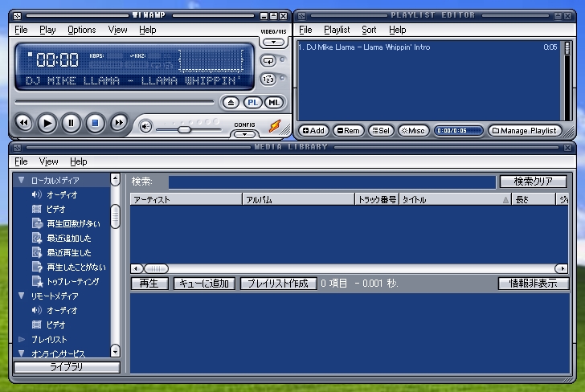This screenshot has height=392, width=585.
Task: Open Media Library Help menu
Action: coord(79,161)
